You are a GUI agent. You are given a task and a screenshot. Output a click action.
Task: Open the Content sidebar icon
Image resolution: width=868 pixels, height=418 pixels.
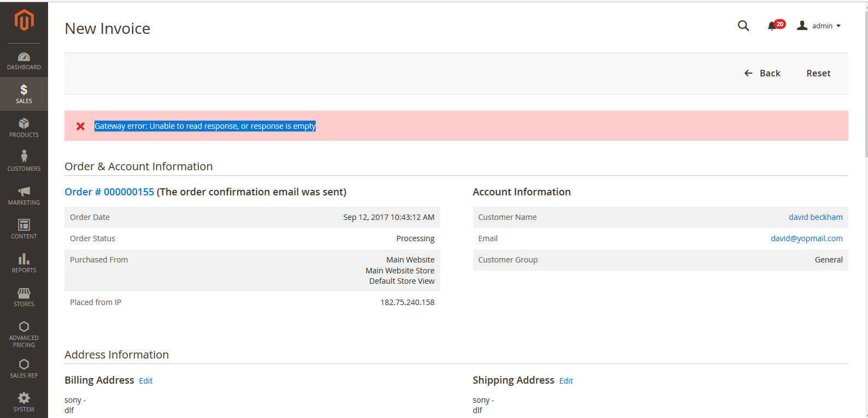coord(24,225)
